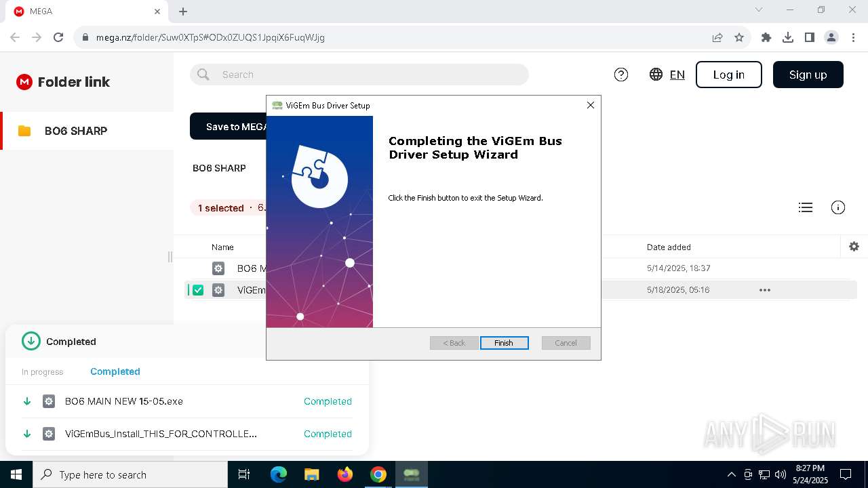Screen dimensions: 868x488
Task: Open three-dot menu for ViGEm file row
Action: tap(765, 290)
